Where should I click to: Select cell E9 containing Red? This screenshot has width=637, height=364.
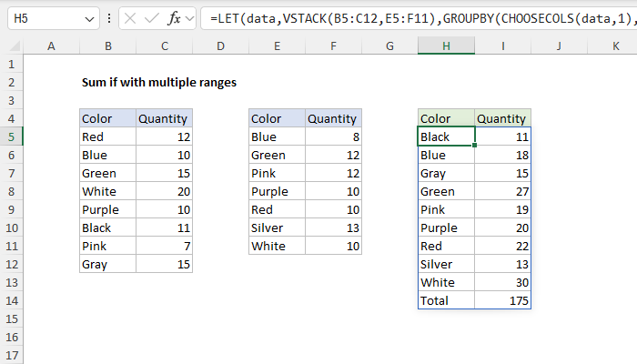[277, 209]
